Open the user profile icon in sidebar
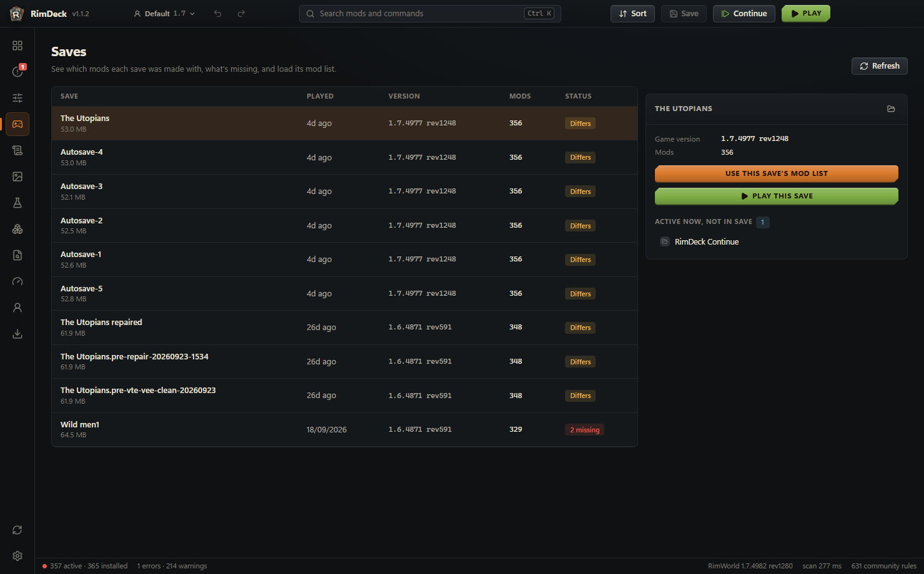 pos(17,308)
